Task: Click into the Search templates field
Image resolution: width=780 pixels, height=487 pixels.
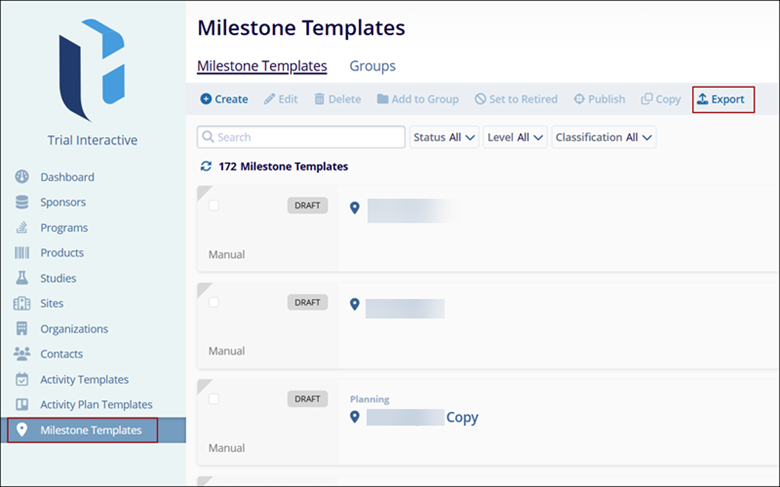Action: pyautogui.click(x=301, y=137)
